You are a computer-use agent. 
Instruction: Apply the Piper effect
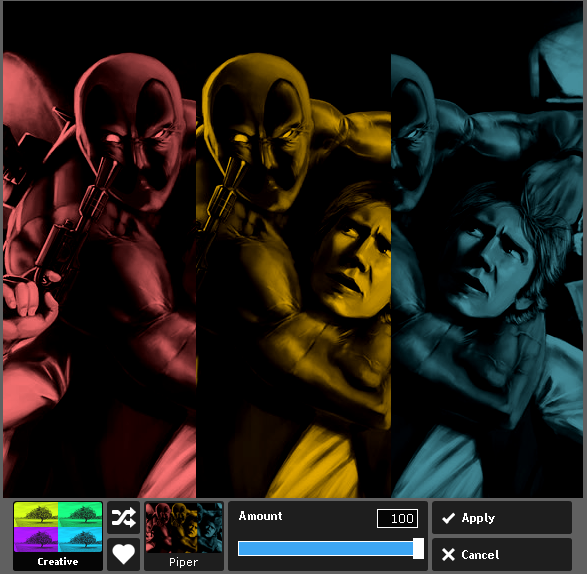click(502, 517)
